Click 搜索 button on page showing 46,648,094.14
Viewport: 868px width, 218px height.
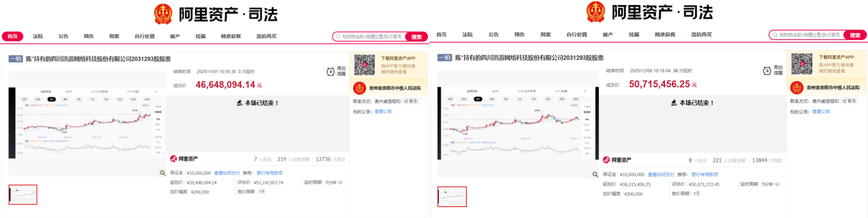coord(417,37)
